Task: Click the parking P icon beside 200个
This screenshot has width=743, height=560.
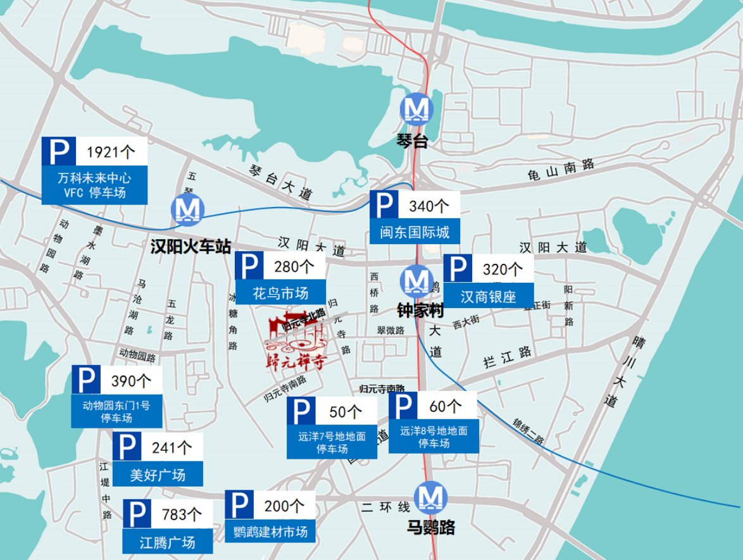Action: tap(239, 504)
